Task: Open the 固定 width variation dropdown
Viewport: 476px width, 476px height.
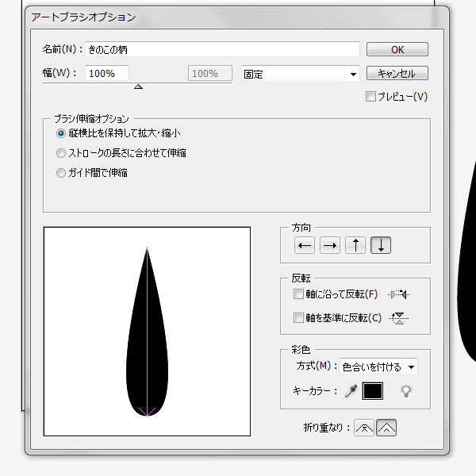Action: pos(301,74)
